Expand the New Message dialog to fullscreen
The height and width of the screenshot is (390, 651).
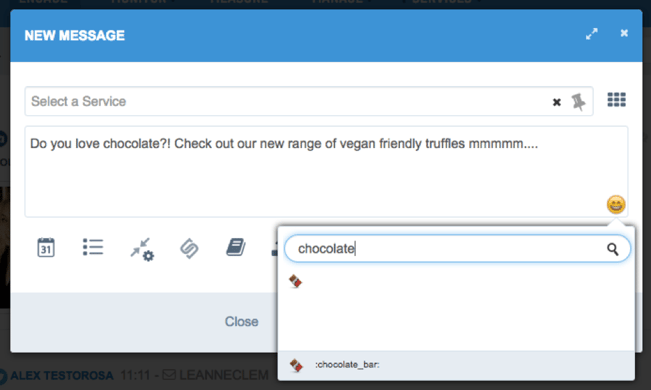pyautogui.click(x=592, y=34)
